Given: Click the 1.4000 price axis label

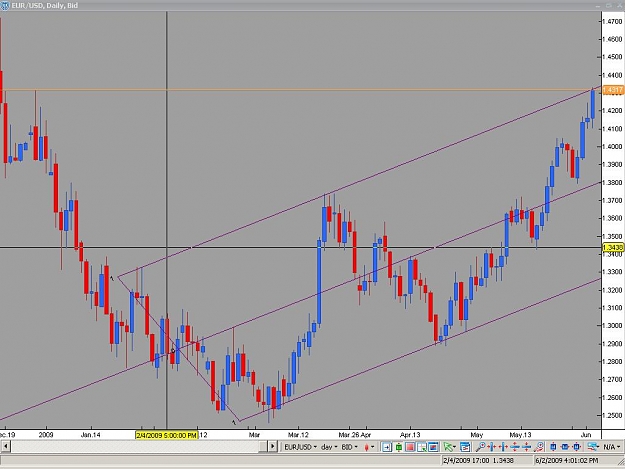Looking at the screenshot, I should 612,147.
